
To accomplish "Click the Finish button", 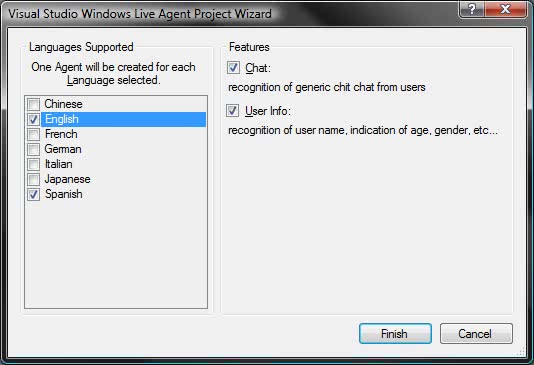I will tap(395, 334).
